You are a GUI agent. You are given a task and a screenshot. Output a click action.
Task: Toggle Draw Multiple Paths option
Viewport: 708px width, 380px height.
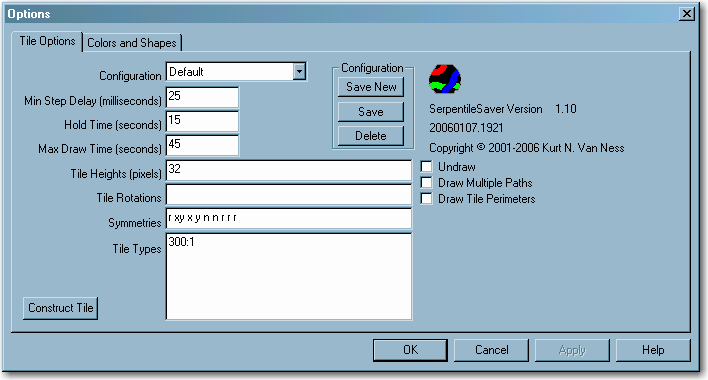[x=426, y=182]
